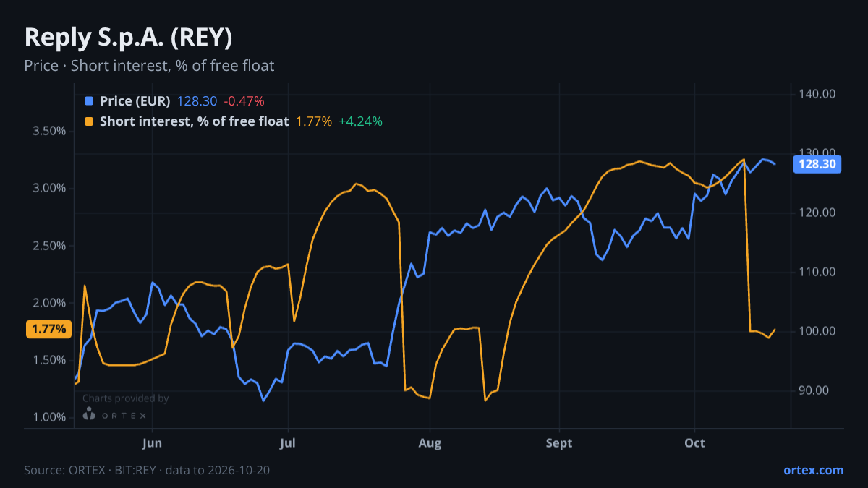Click the 140.00 right axis label

pyautogui.click(x=817, y=94)
